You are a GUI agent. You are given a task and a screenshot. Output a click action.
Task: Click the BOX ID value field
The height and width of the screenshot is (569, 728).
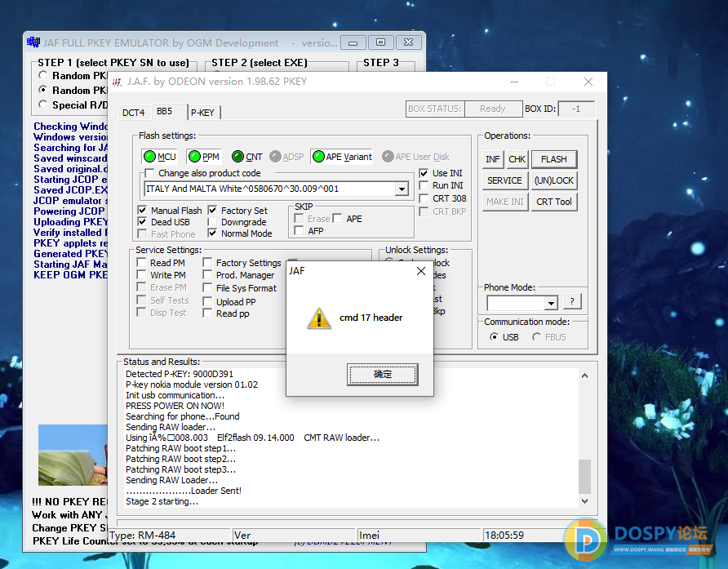coord(576,109)
